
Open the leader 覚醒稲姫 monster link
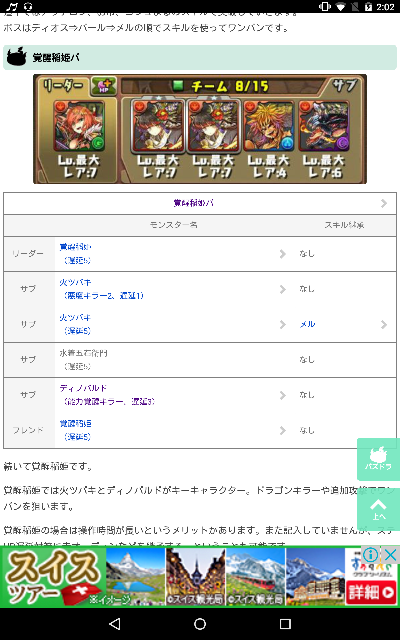[x=76, y=247]
